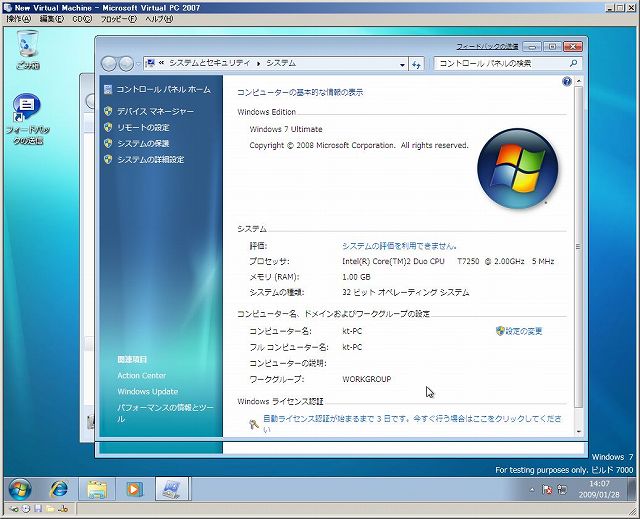Open the Start menu orb
The image size is (640, 519).
pos(19,489)
